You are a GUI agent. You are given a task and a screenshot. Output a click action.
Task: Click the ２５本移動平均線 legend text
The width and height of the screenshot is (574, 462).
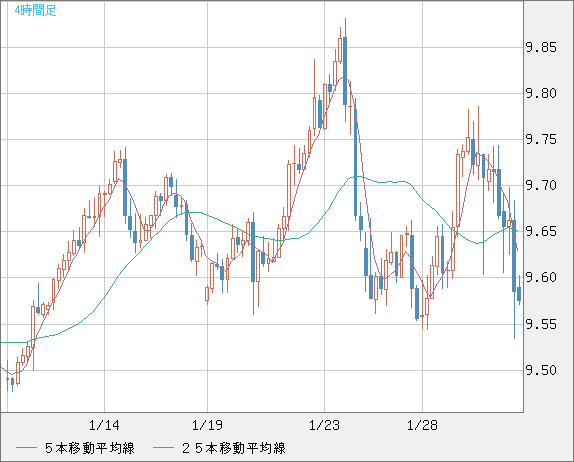click(x=234, y=448)
